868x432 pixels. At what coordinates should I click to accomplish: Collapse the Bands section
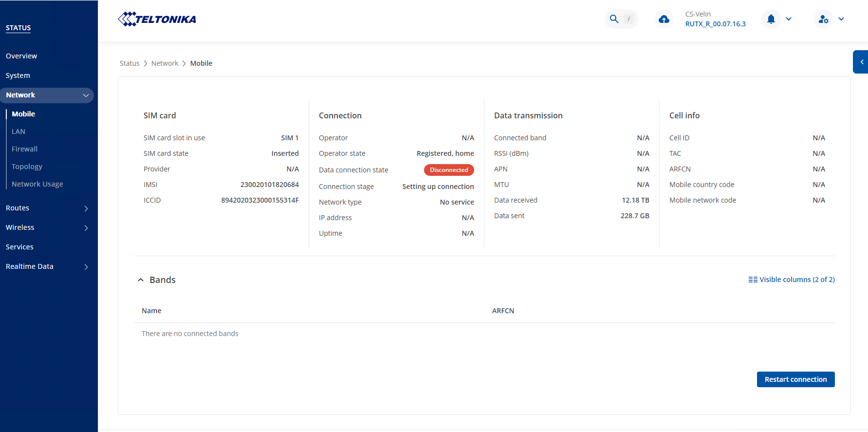141,280
